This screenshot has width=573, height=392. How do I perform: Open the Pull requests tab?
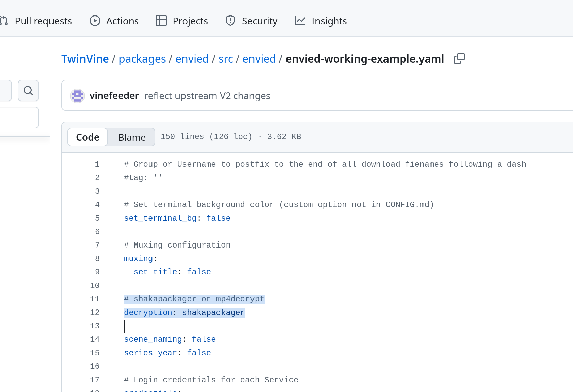tap(43, 21)
